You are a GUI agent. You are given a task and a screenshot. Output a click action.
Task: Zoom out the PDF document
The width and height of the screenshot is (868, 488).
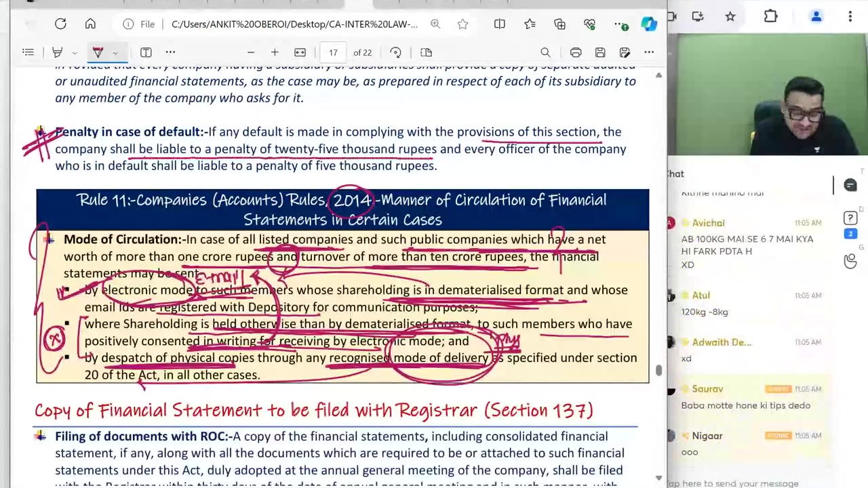(x=251, y=52)
